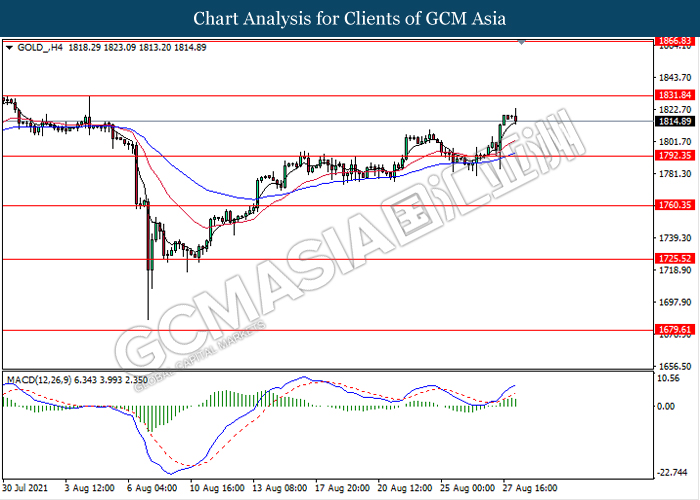Click the 1822.70 price axis value
Screen dimensions: 700x500
(x=675, y=110)
